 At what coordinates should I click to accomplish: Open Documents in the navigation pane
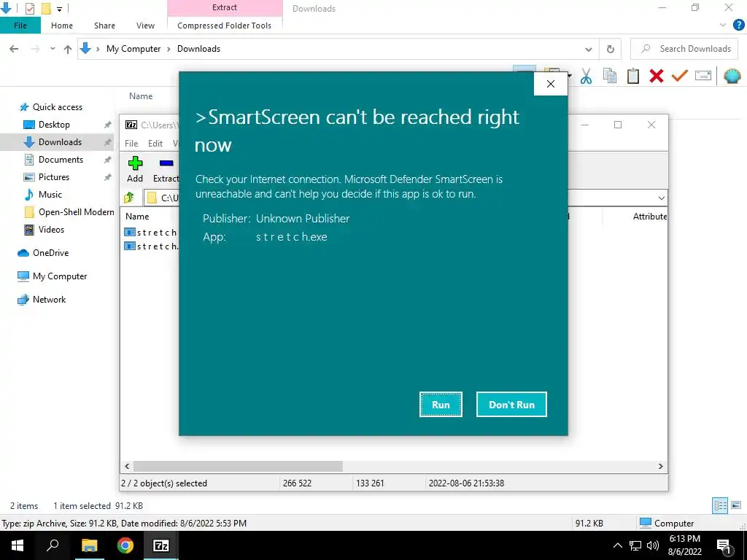pos(61,160)
